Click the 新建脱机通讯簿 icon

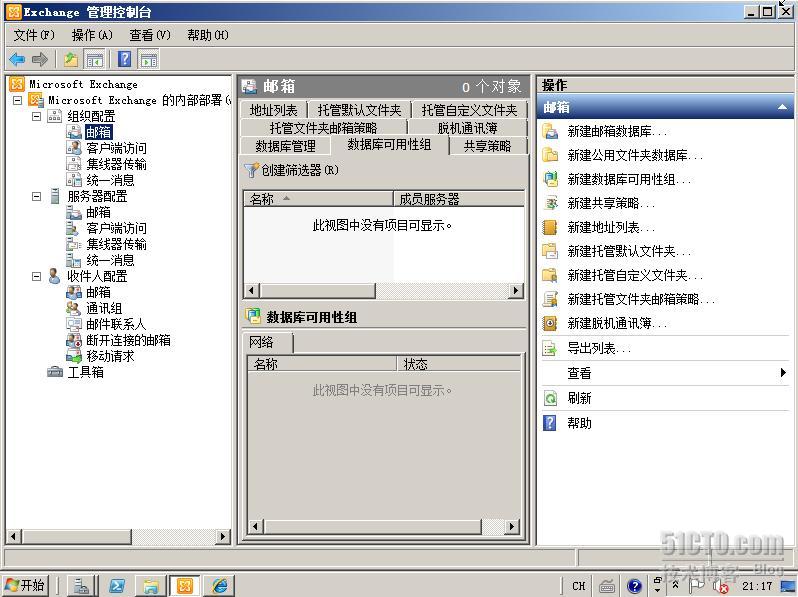tap(550, 323)
